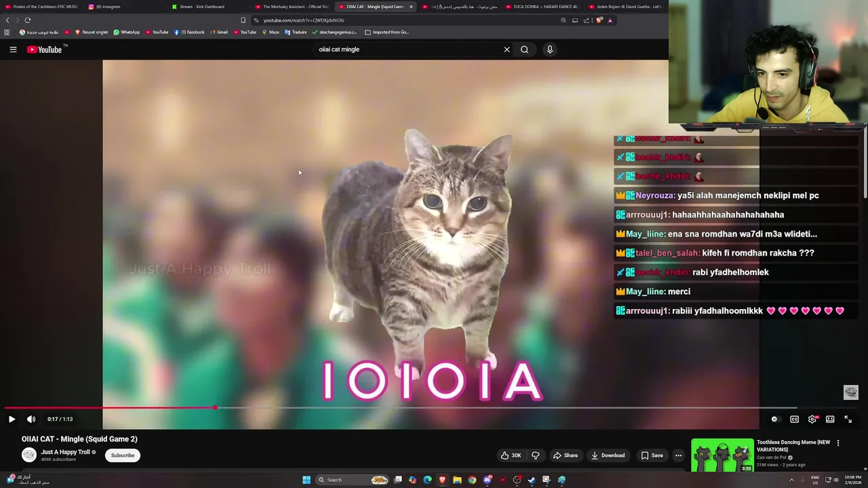Close the OIIAI CAT browser tab
Viewport: 868px width, 488px height.
[x=411, y=7]
